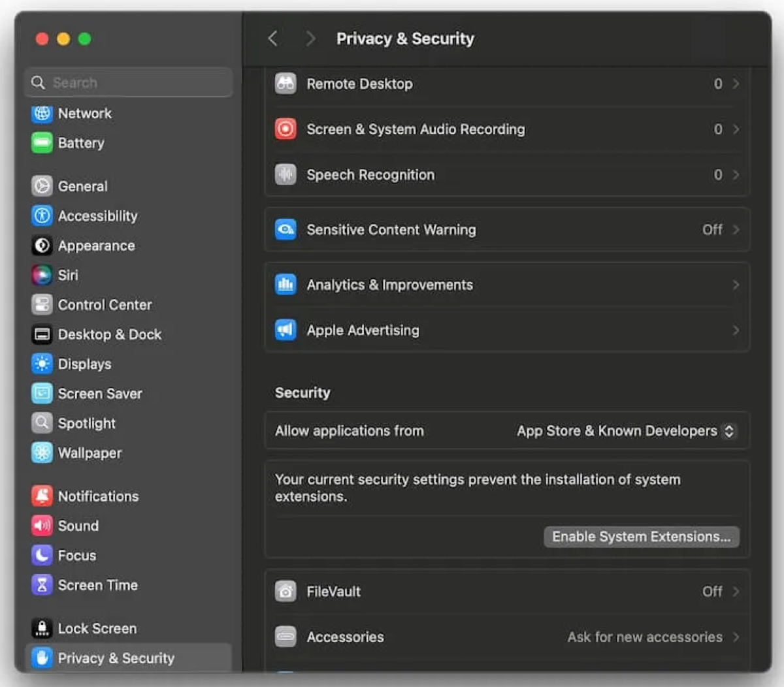Click the Control Center icon

pos(42,304)
